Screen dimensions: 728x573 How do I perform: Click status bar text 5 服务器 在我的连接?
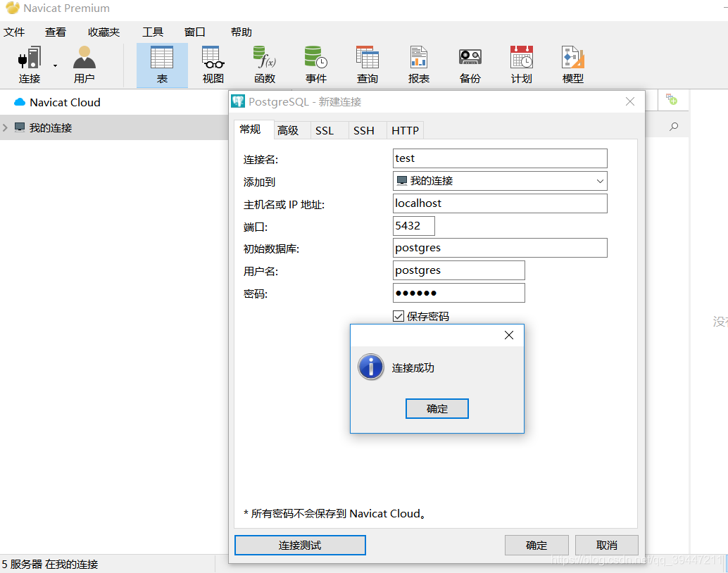50,564
